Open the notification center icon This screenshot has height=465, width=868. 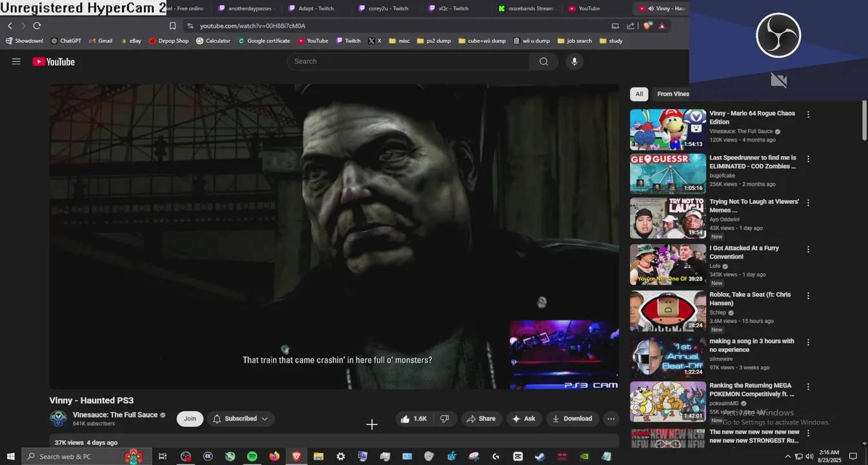coord(853,457)
